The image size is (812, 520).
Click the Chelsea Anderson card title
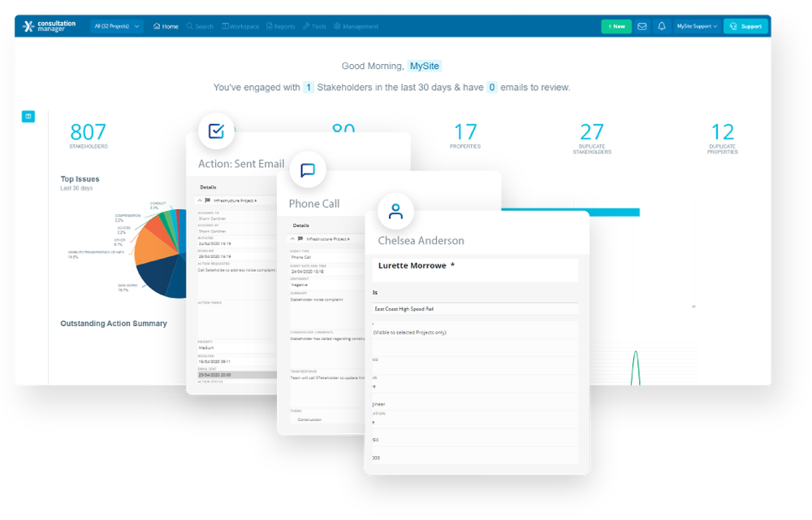[421, 241]
